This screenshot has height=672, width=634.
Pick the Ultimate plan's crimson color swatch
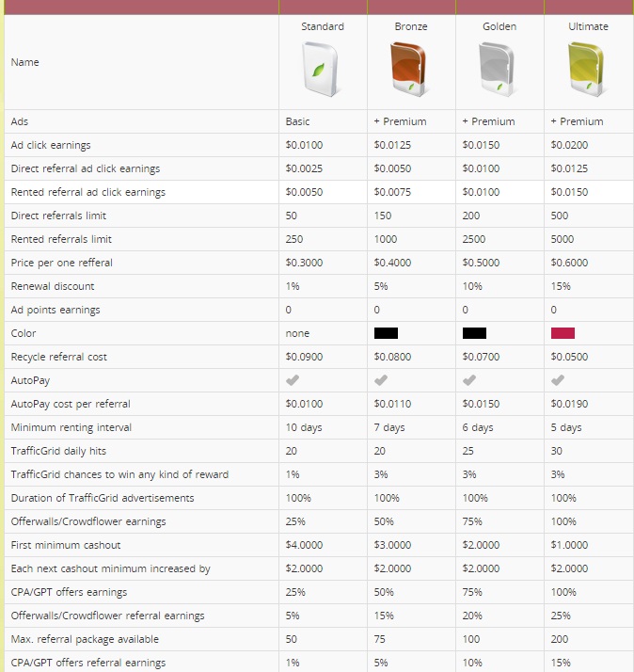coord(563,333)
